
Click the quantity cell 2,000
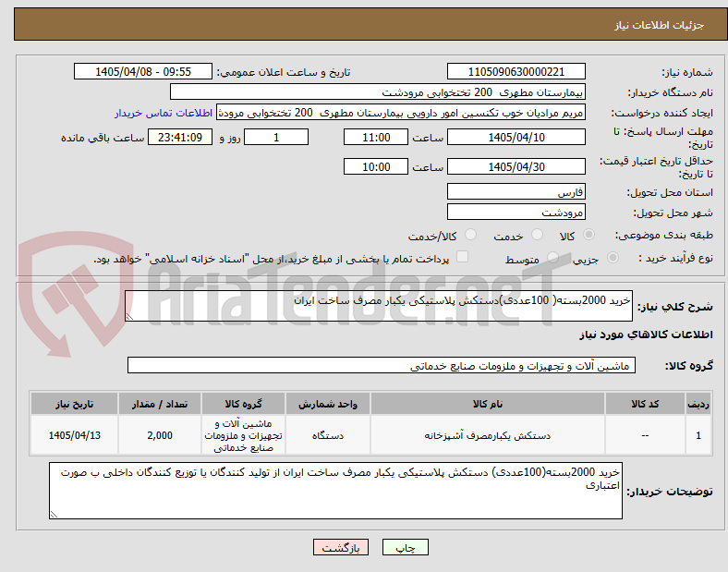point(160,435)
